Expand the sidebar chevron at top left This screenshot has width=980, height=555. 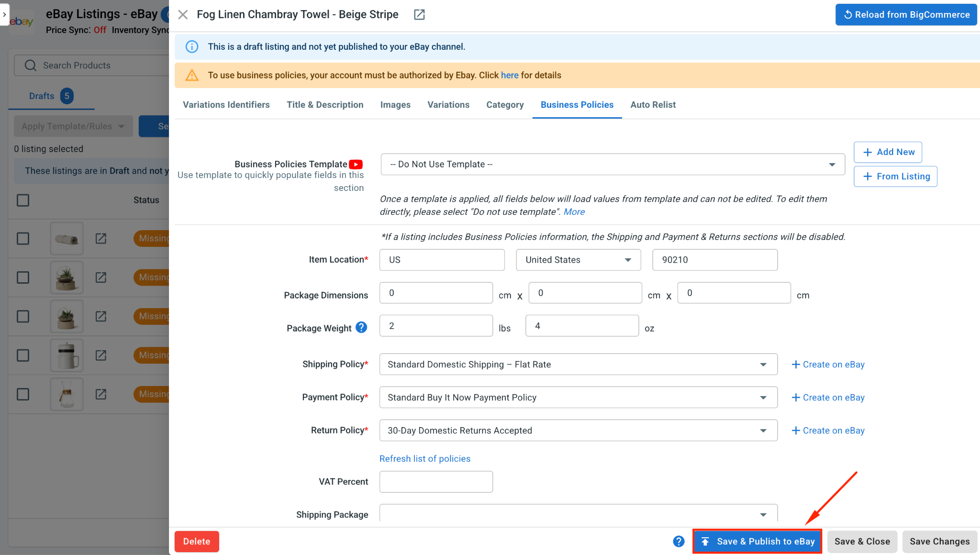click(4, 14)
